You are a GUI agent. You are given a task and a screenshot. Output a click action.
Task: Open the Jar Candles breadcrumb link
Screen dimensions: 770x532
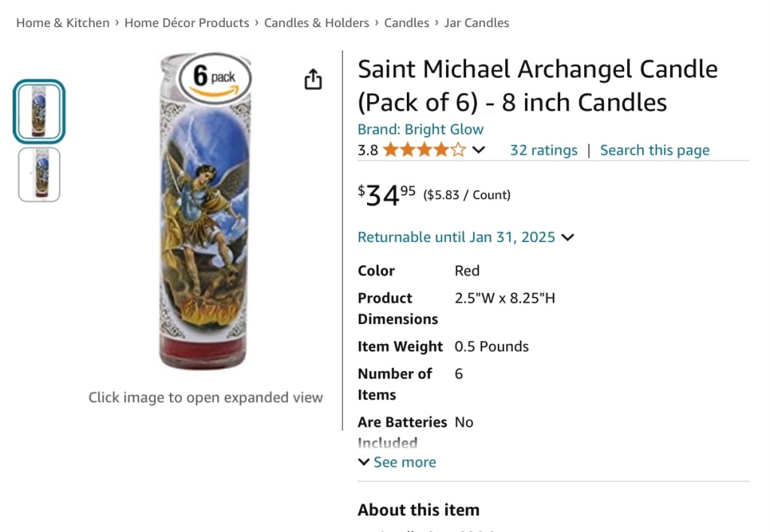(476, 23)
